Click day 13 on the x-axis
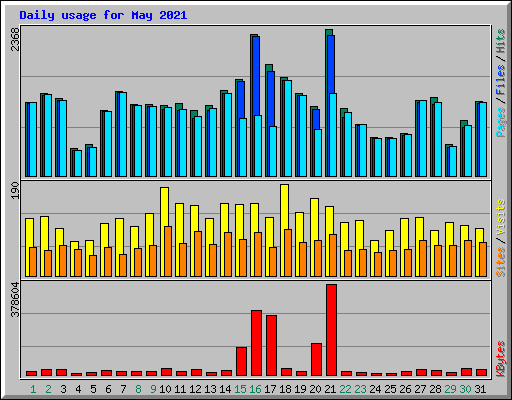 pyautogui.click(x=210, y=389)
